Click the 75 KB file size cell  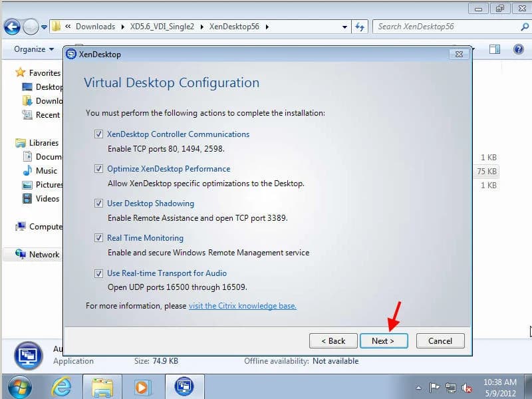pos(487,172)
